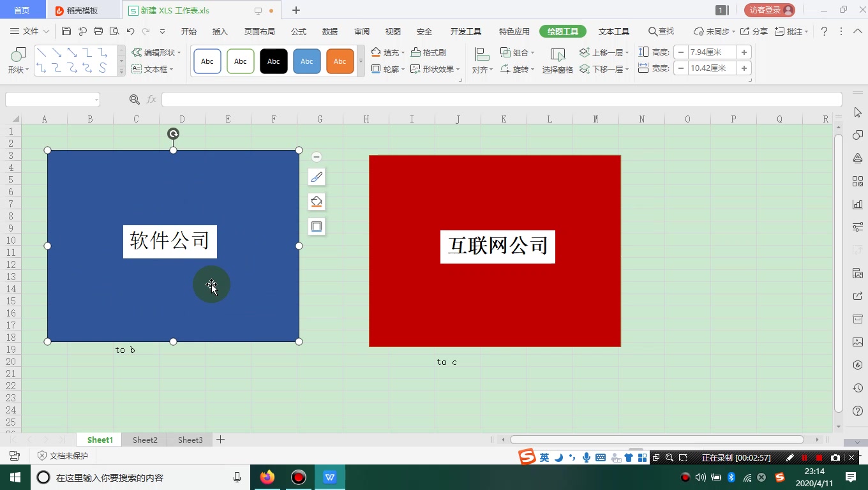Screen dimensions: 868x490
Task: Click 未同步 sync status button
Action: point(714,31)
